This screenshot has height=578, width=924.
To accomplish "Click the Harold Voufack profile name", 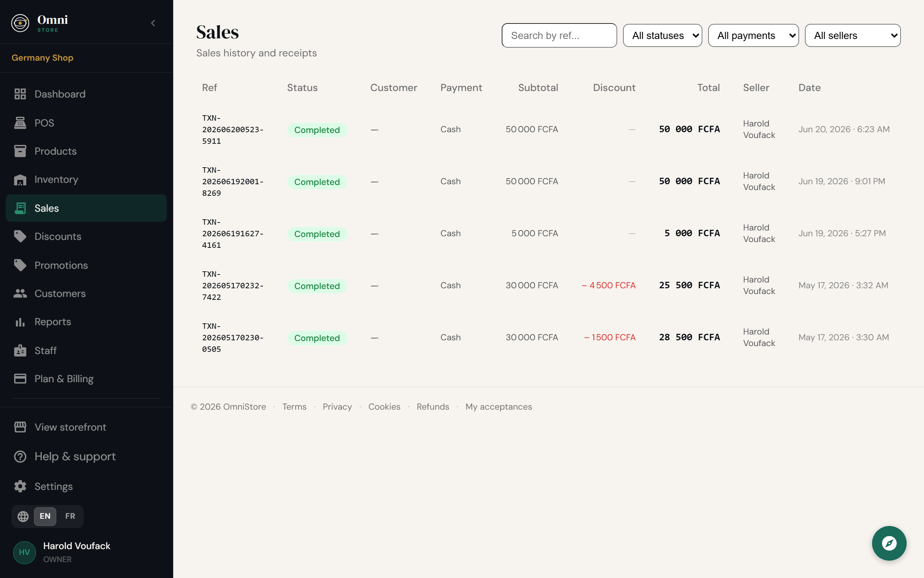I will pos(77,546).
